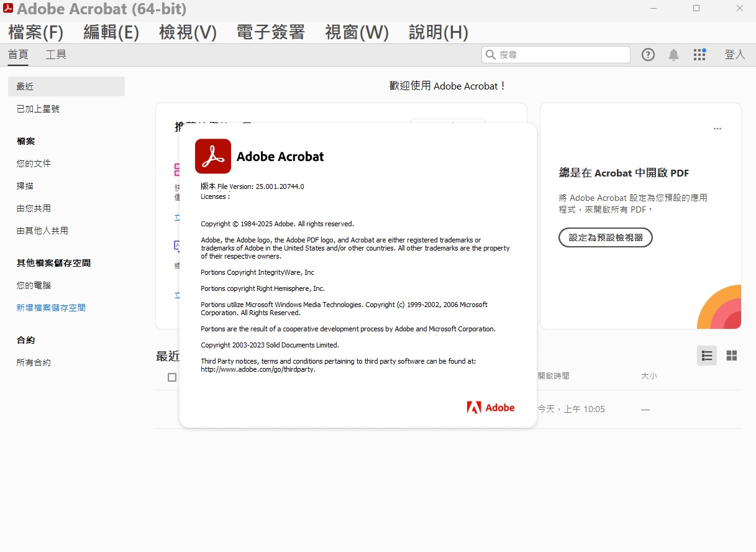Open the three-dot more options menu
Viewport: 756px width, 552px height.
pyautogui.click(x=717, y=129)
